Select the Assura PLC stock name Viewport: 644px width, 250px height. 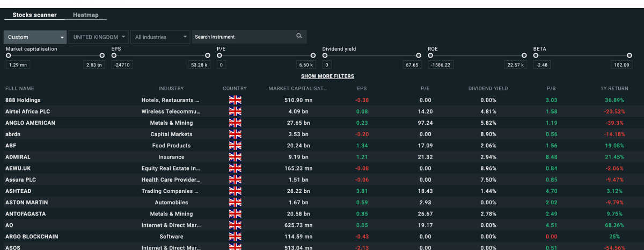(x=20, y=180)
